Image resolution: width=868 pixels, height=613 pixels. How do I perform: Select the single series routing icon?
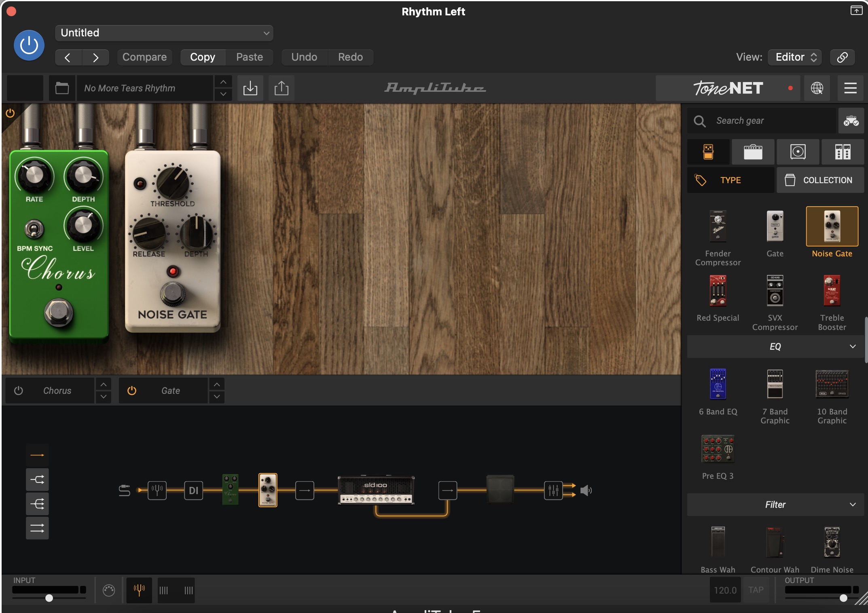coord(37,455)
